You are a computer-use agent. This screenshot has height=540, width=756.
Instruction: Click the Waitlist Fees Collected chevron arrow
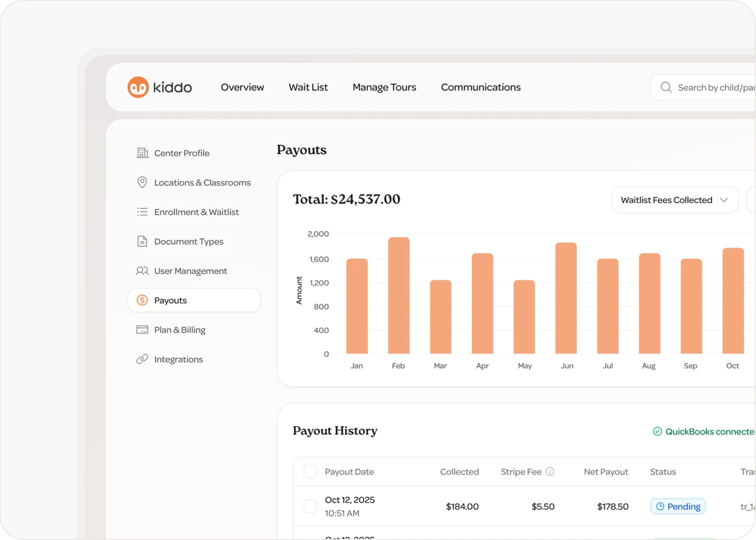click(724, 200)
